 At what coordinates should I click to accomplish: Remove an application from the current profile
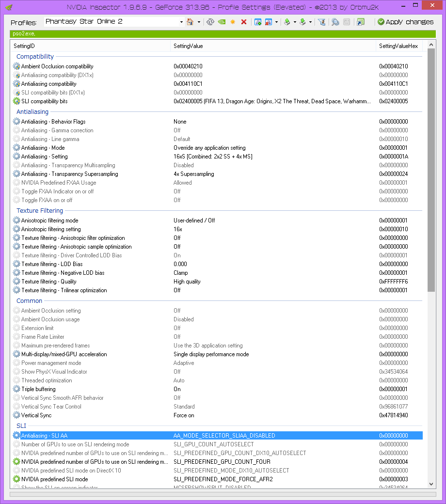tap(269, 22)
